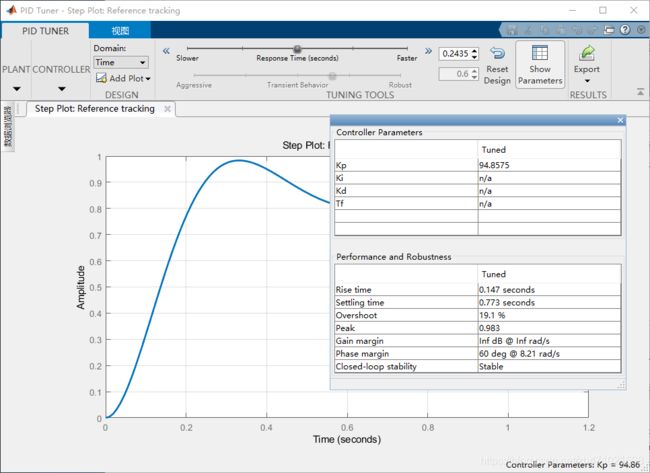Screen dimensions: 650x473
Task: Click the Transient Behavior slider handle
Action: 332,75
